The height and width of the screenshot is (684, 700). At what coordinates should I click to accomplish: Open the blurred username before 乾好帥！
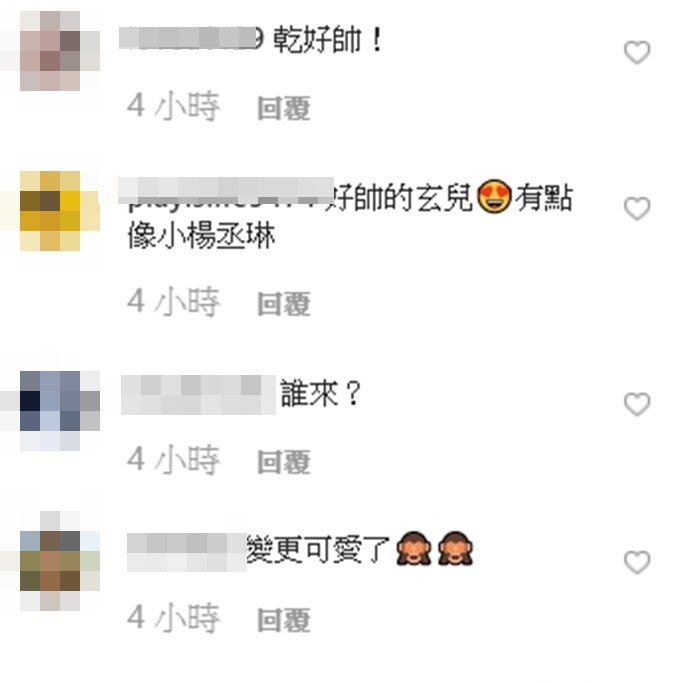(191, 38)
